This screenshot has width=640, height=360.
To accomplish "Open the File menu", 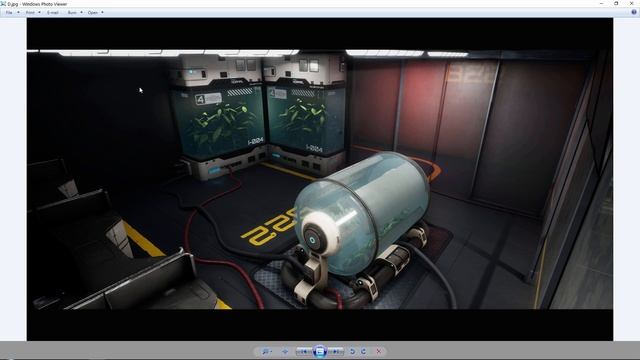I will 9,13.
